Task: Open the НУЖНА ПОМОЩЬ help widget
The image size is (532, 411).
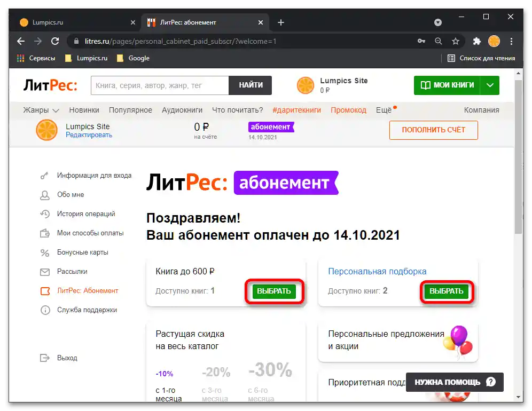Action: tap(455, 382)
